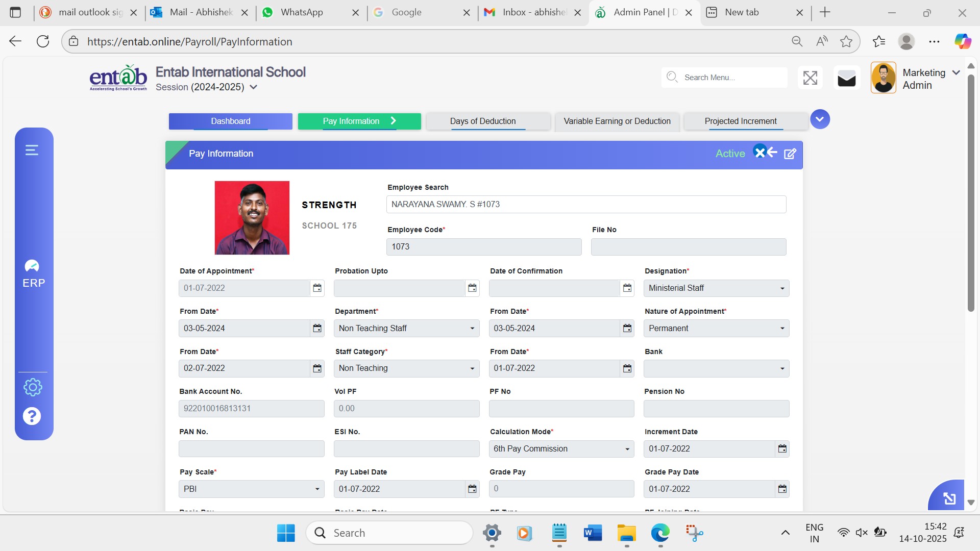Click the ERP dashboard icon in sidebar

tap(32, 266)
